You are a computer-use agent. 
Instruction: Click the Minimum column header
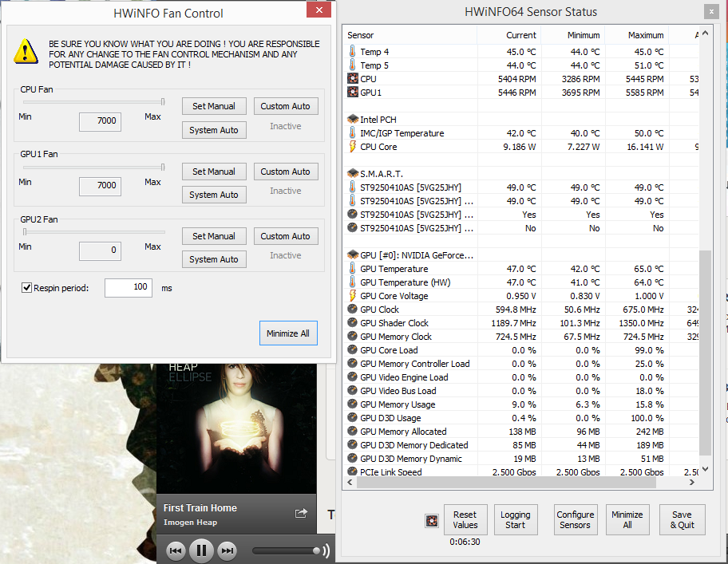573,35
